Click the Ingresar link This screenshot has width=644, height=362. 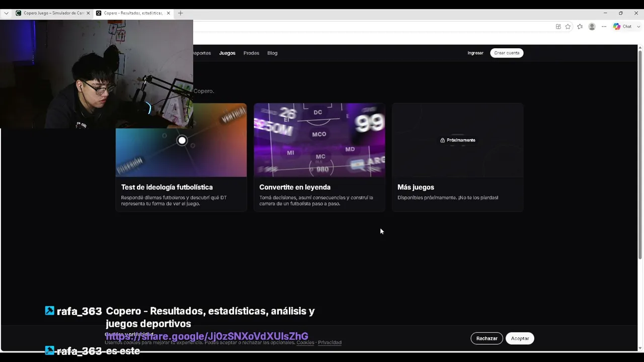[475, 53]
